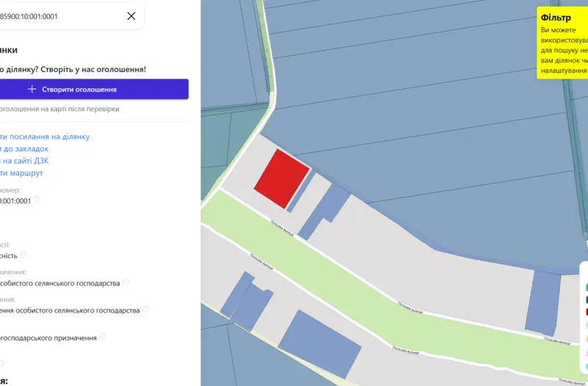Click the yellow Фільтр hint box
The height and width of the screenshot is (386, 588).
pyautogui.click(x=562, y=43)
